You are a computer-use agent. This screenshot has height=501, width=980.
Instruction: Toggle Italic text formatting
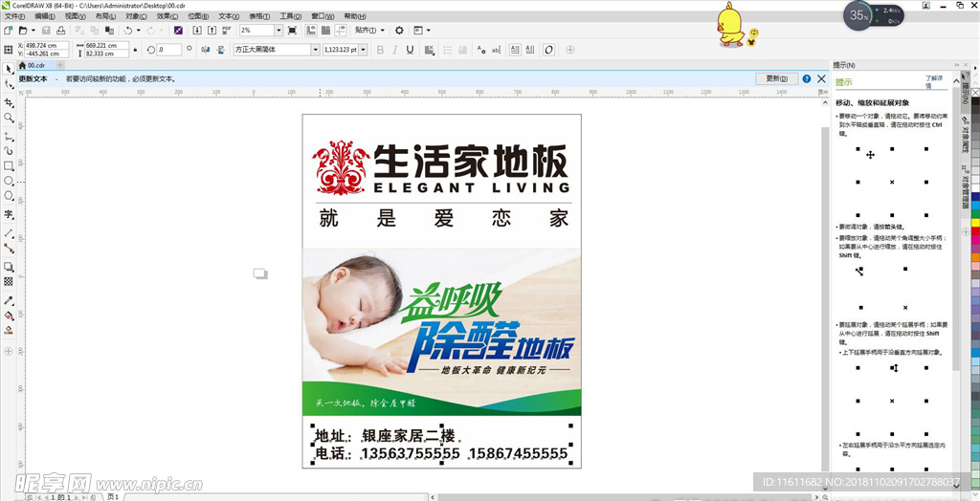pos(395,50)
